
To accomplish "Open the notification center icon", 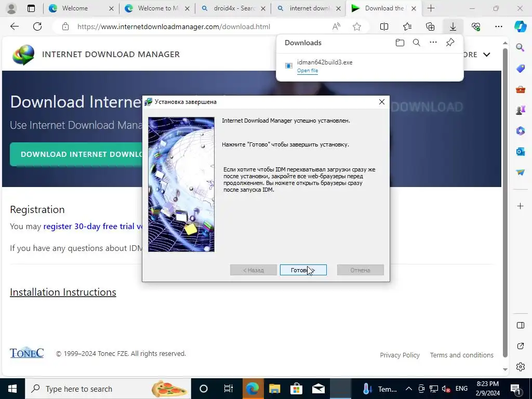I will tap(515, 389).
